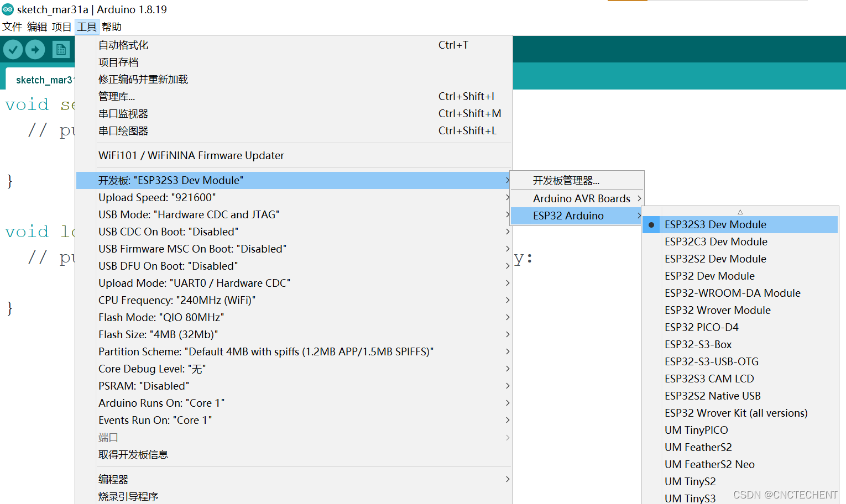Click 取得开发板信息 entry
The image size is (846, 504).
(294, 455)
